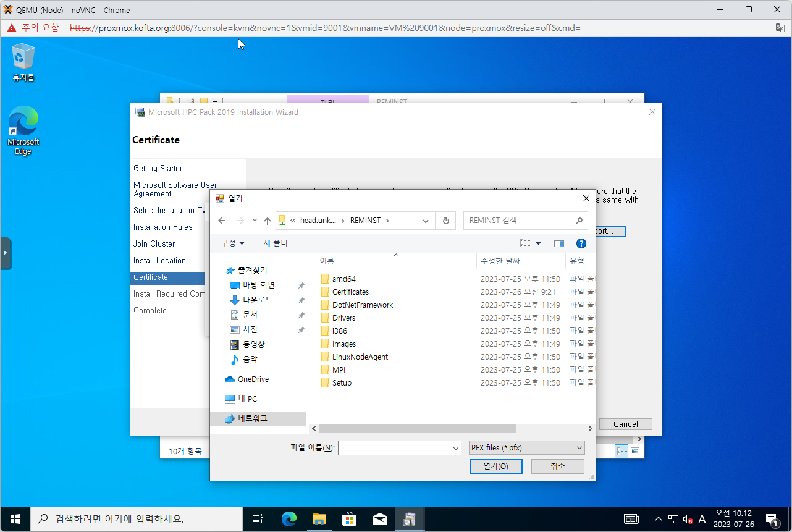792x532 pixels.
Task: Click the help question mark icon
Action: click(x=581, y=243)
